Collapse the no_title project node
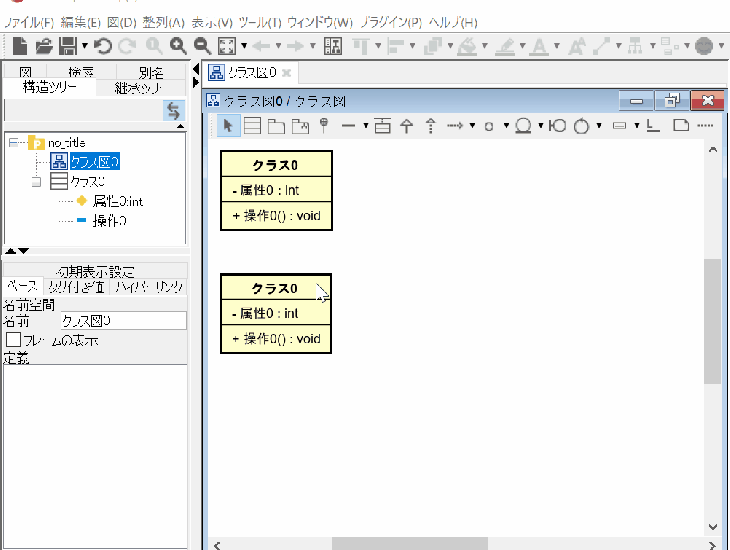 click(x=13, y=143)
